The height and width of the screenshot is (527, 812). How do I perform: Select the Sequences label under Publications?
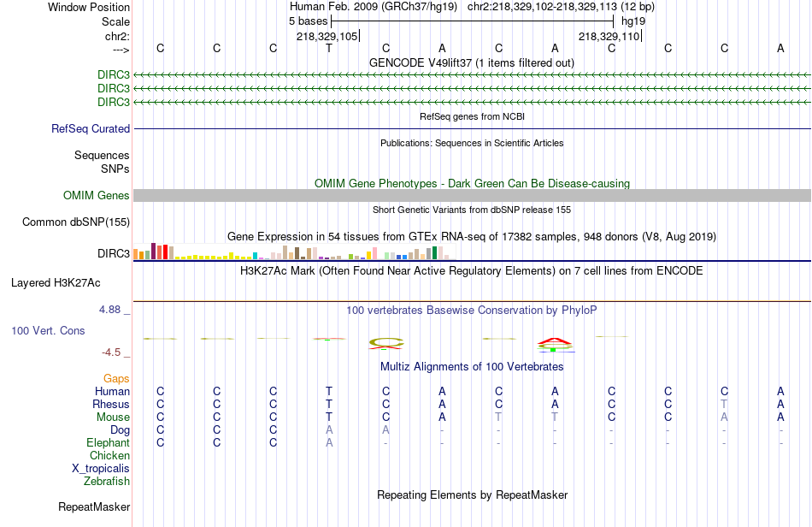tap(102, 155)
